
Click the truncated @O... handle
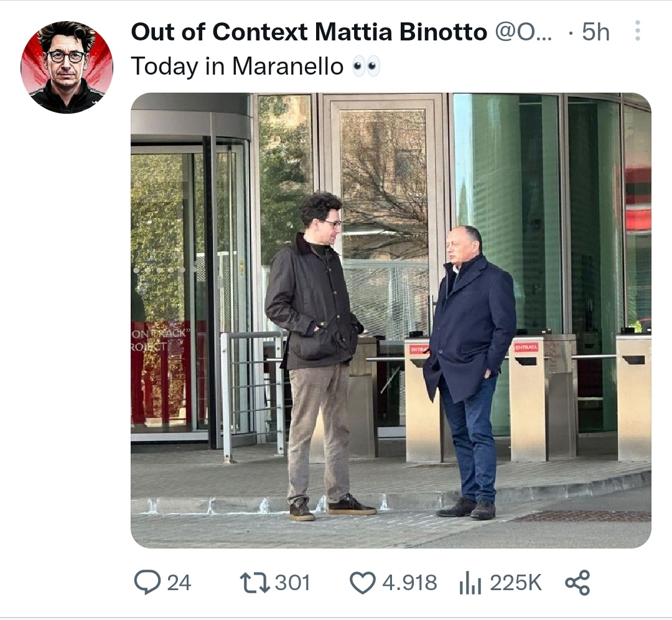tap(523, 32)
